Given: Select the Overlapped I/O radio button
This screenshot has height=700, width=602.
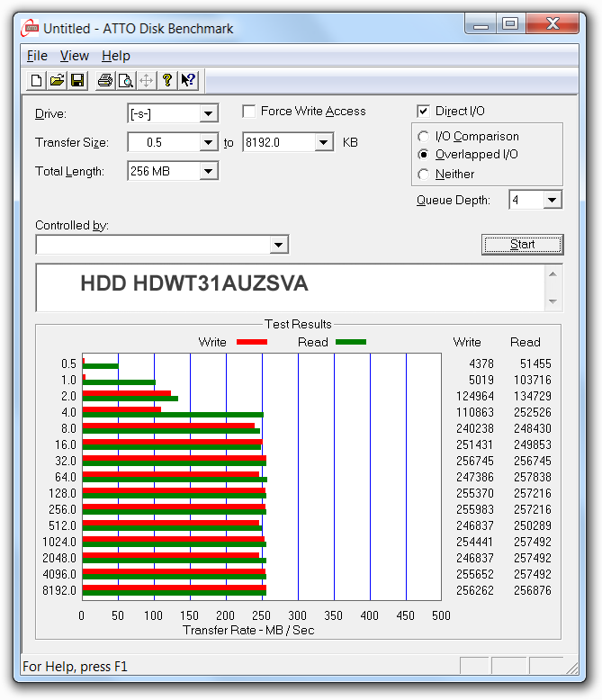Looking at the screenshot, I should click(423, 155).
